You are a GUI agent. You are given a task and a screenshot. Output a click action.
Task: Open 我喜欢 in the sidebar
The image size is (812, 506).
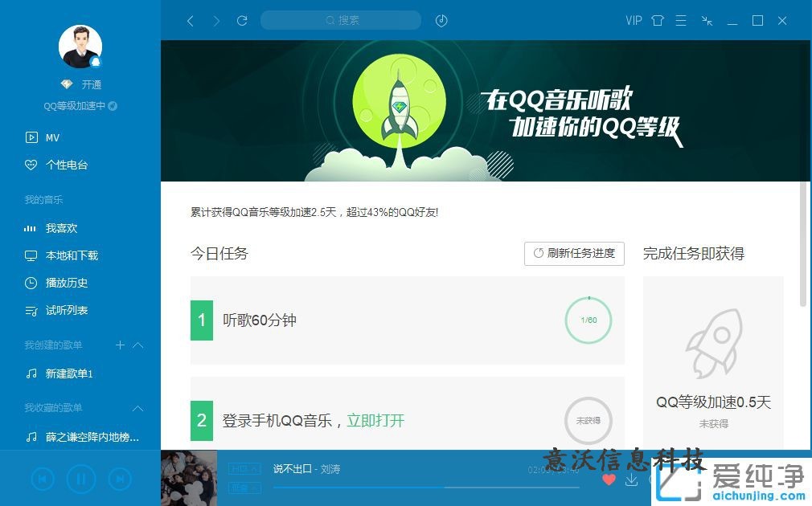coord(61,228)
